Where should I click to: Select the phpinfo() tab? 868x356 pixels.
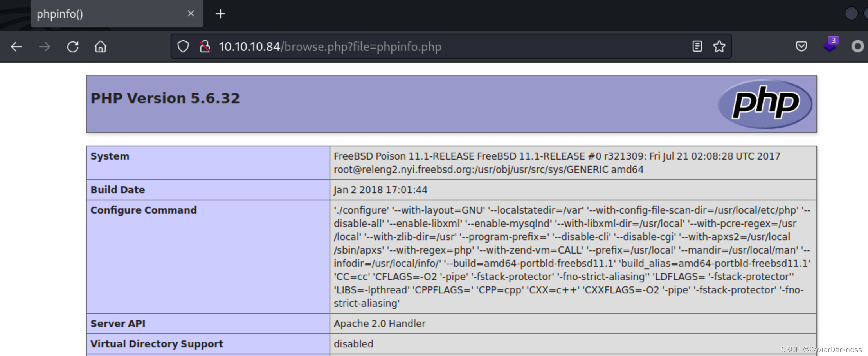click(x=117, y=14)
